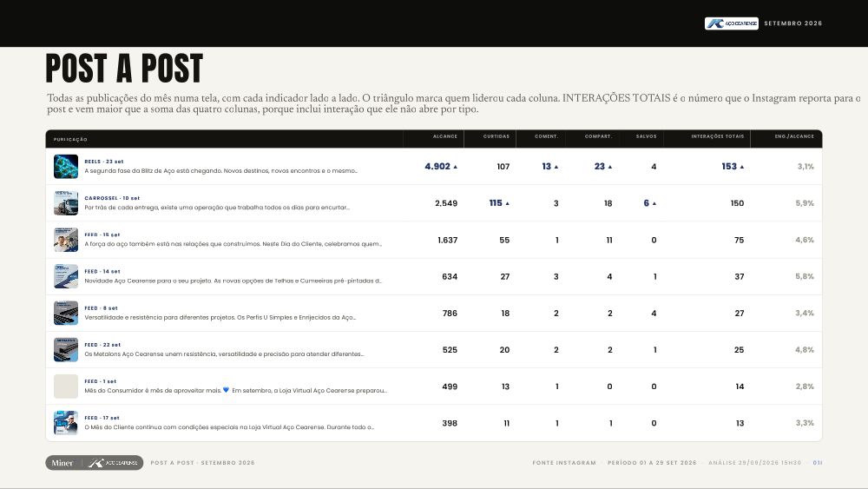This screenshot has height=489, width=868.
Task: Click the likes value 107
Action: [503, 167]
